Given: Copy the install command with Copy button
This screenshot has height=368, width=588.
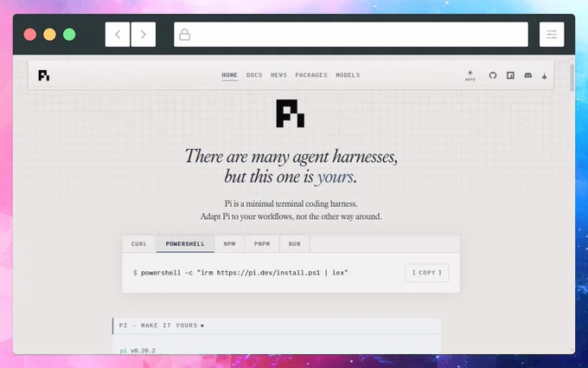Looking at the screenshot, I should (427, 273).
